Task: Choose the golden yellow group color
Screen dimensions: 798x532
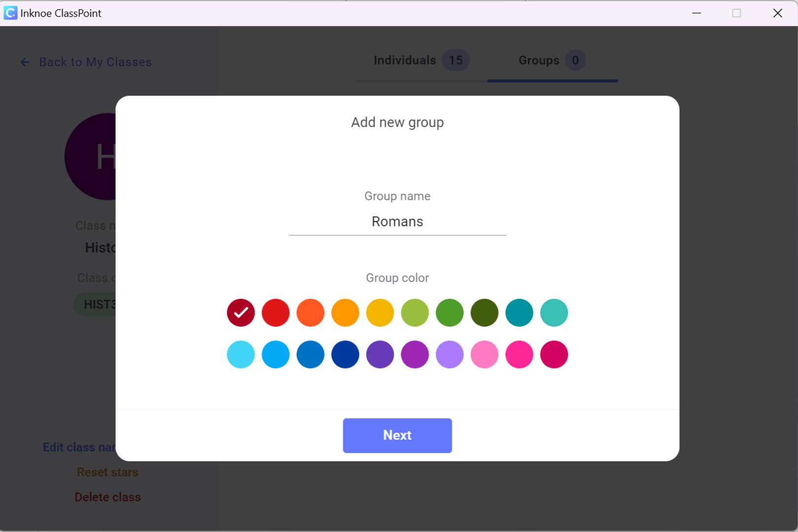Action: (x=380, y=313)
